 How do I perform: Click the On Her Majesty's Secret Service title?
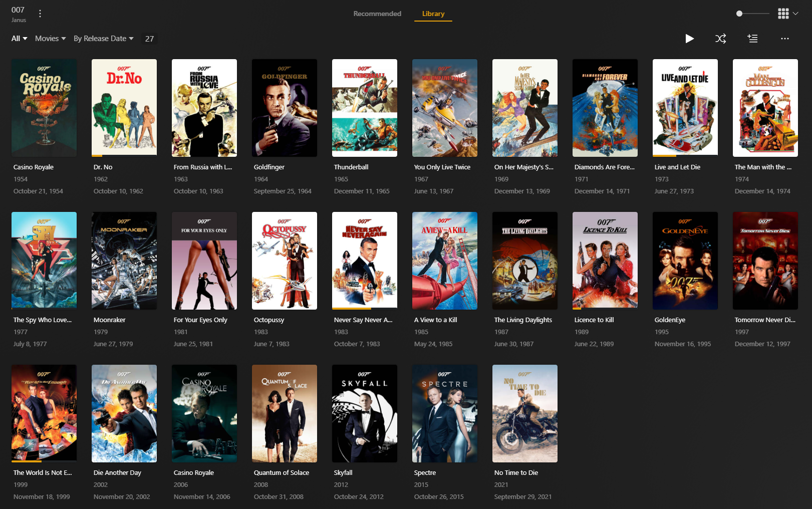tap(524, 167)
